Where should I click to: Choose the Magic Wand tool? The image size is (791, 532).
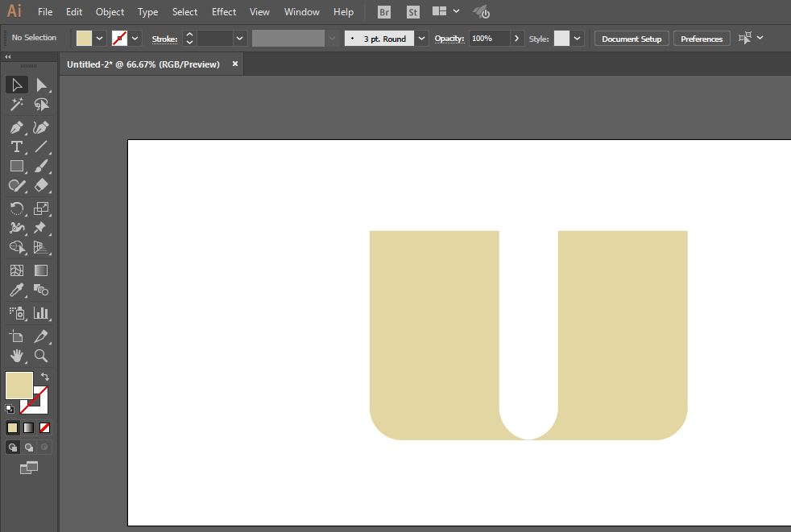click(17, 105)
